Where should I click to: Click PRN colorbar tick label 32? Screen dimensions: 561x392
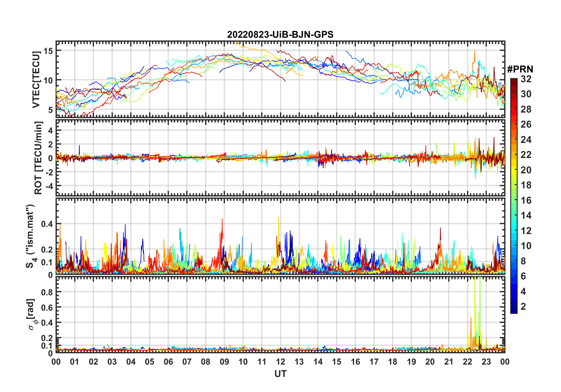tap(526, 79)
